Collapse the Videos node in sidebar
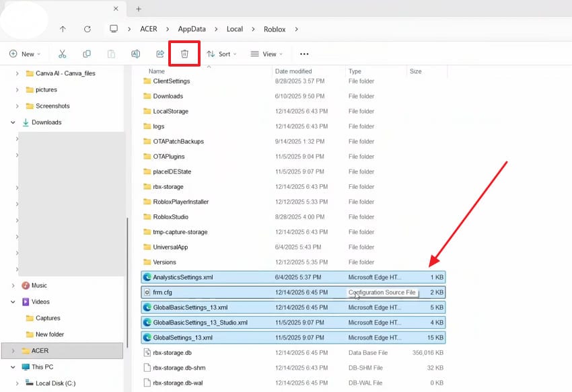This screenshot has height=392, width=572. click(13, 302)
